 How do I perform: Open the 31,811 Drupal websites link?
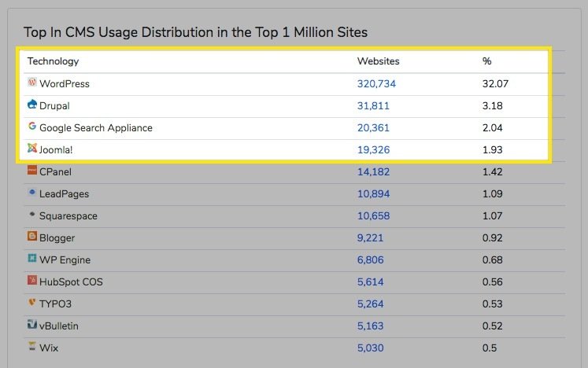click(x=373, y=105)
